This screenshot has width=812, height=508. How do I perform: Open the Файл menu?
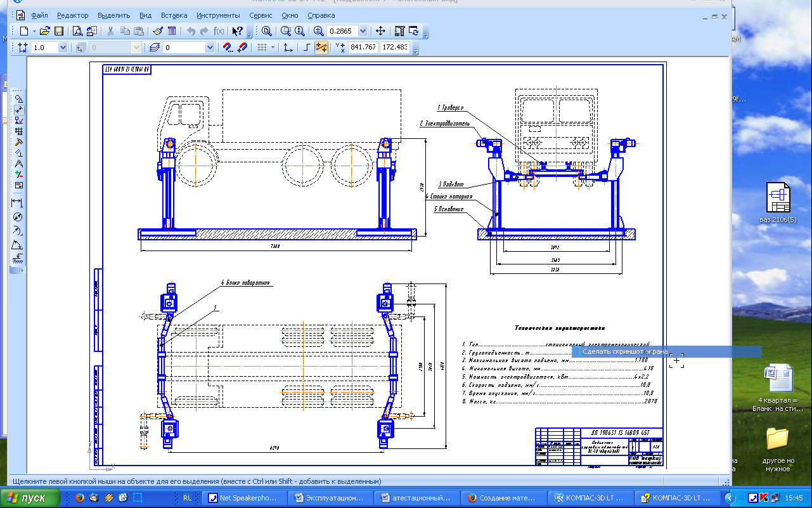point(39,15)
